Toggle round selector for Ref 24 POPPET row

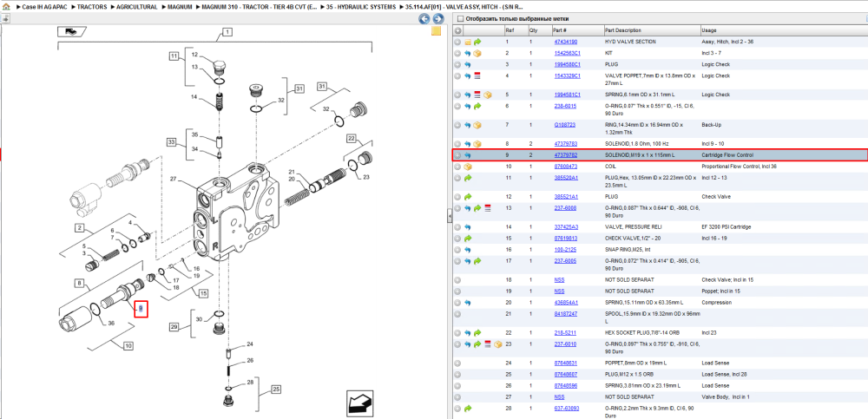click(457, 363)
